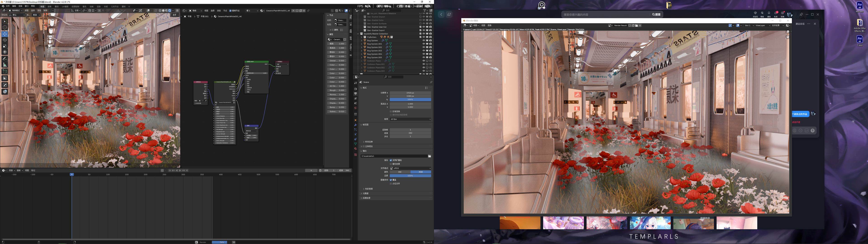Screen dimensions: 868x244
Task: Toggle exclude checkbox for Geo-Scatter Export
Action: click(x=420, y=30)
